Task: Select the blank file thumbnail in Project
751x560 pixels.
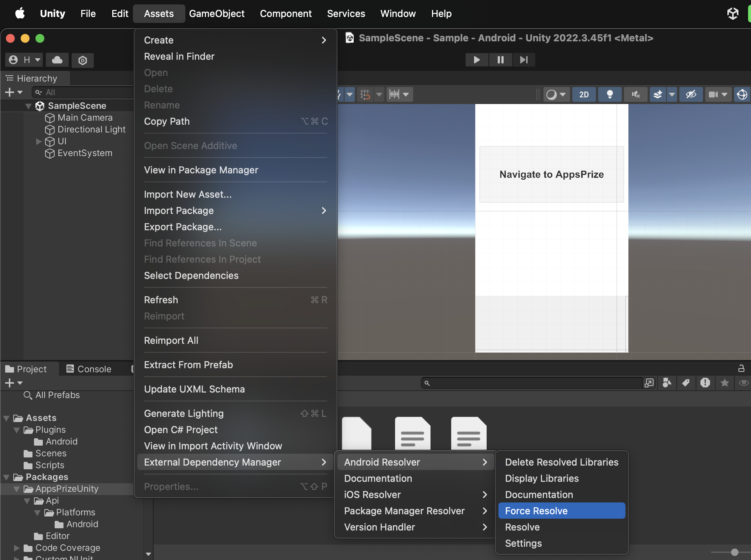Action: point(356,433)
